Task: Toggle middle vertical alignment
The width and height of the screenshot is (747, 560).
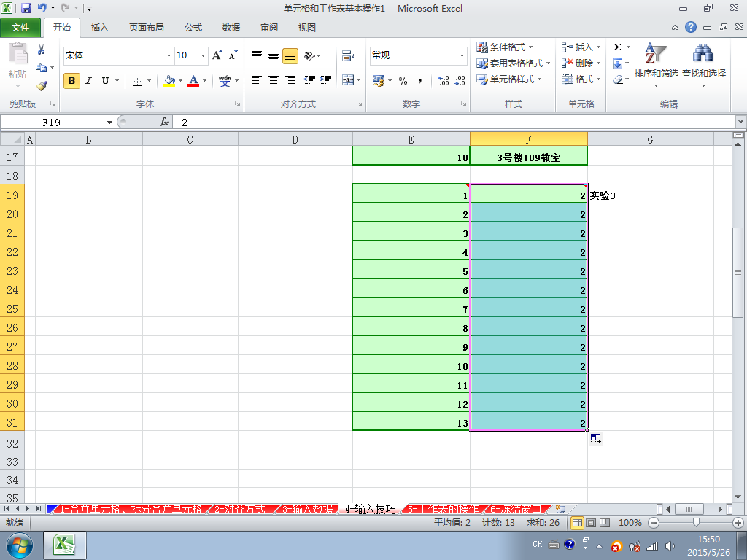Action: [x=274, y=55]
